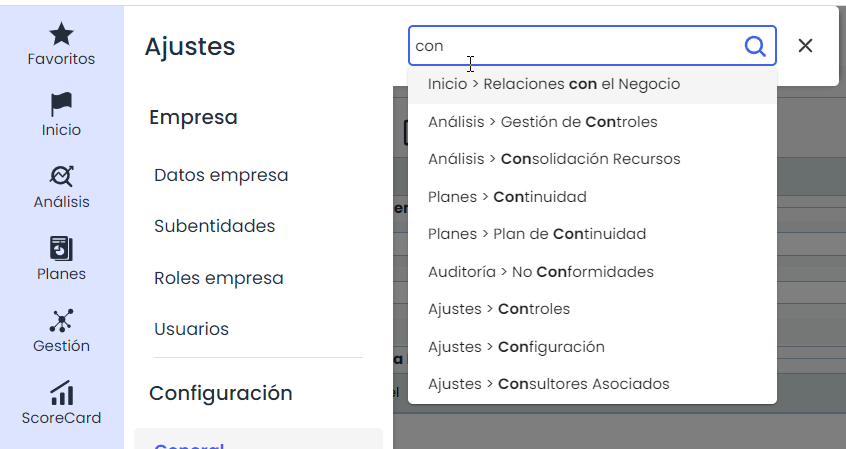This screenshot has width=846, height=449.
Task: Open Roles empresa settings
Action: tap(218, 278)
